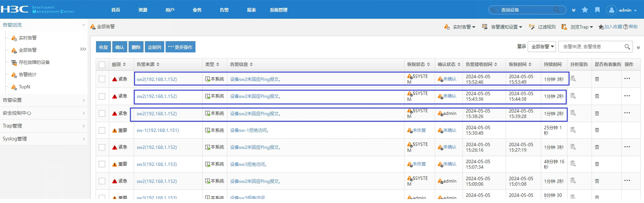Click the 实时告警 bell icon in sidebar

click(14, 38)
